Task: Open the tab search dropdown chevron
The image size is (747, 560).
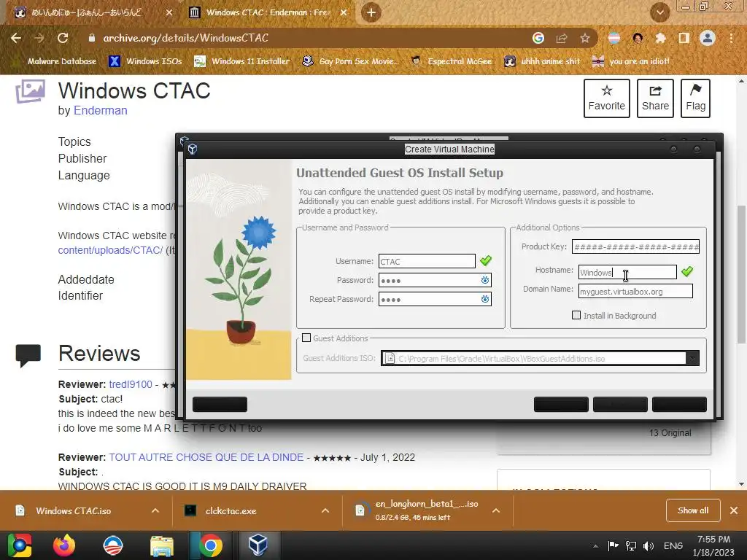Action: 659,12
